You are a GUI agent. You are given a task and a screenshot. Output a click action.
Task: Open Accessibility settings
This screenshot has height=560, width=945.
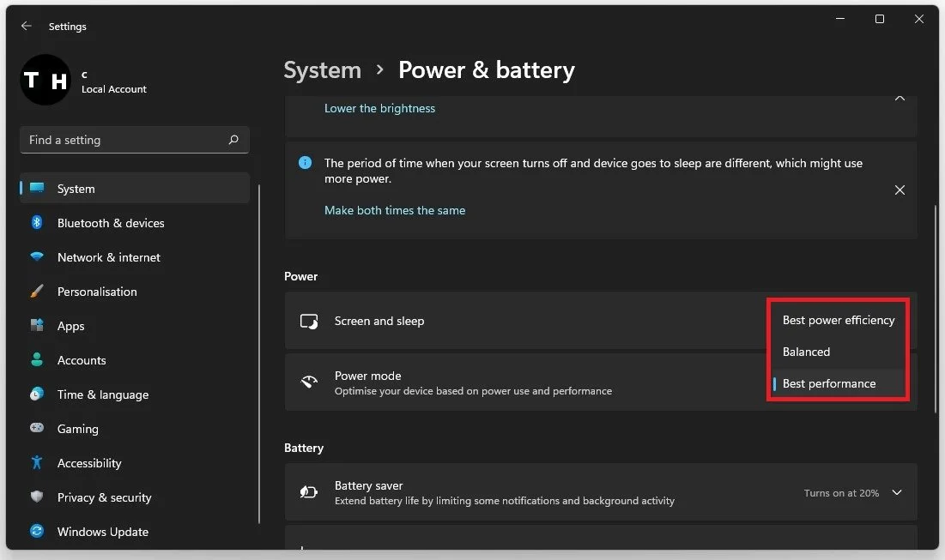(x=135, y=463)
